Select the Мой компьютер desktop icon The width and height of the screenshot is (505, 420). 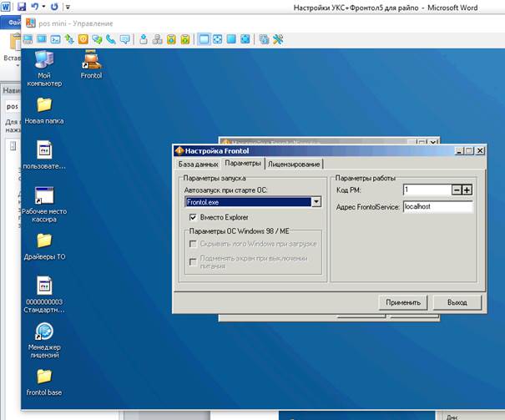coord(44,68)
